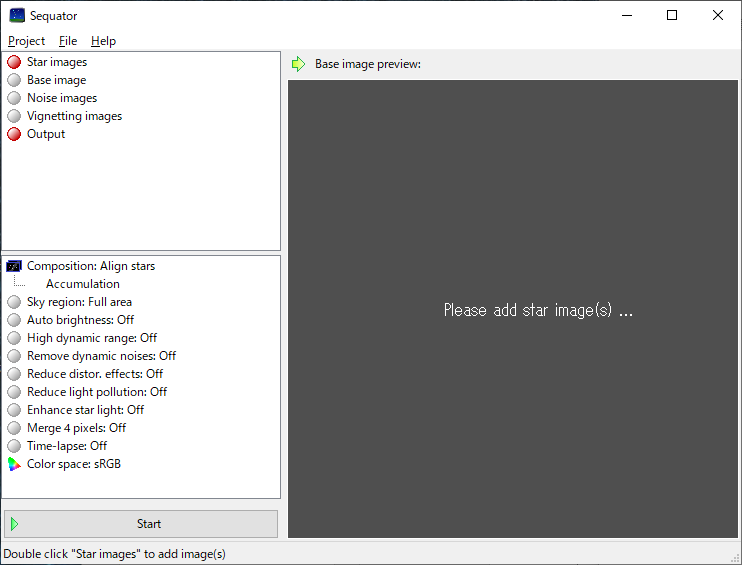Close the Sequator window

click(x=718, y=16)
